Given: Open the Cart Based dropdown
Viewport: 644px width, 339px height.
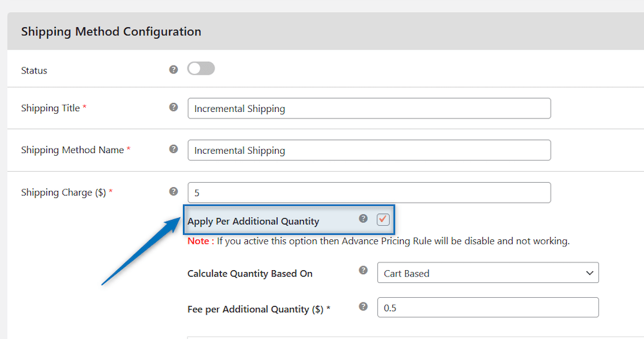Looking at the screenshot, I should [488, 273].
